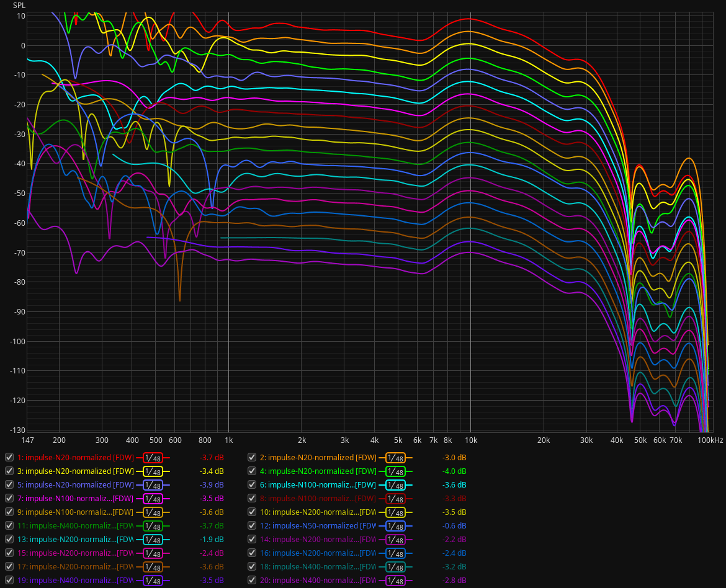Open trace 16 1/48 smoothing badge
726x588 pixels.
click(395, 553)
